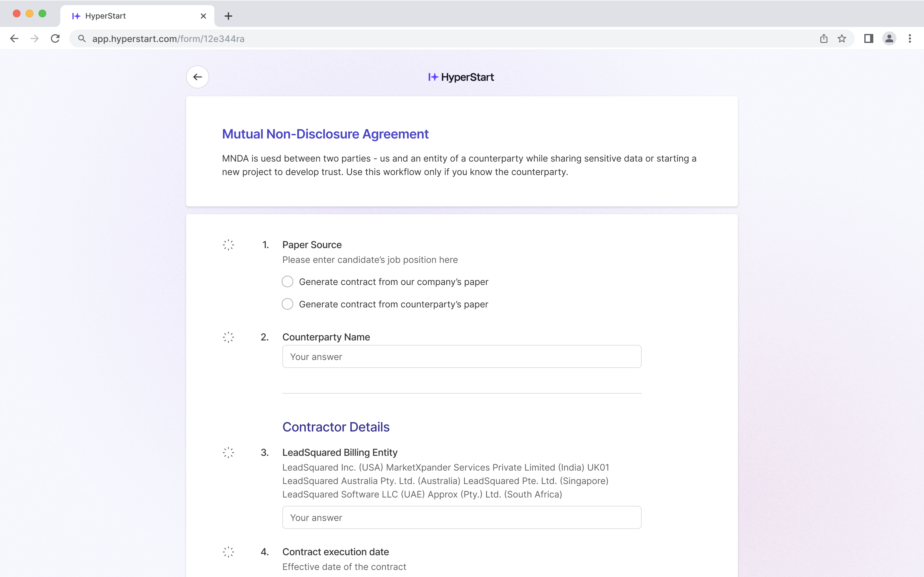Click the LeadSquared Billing Entity answer field

pyautogui.click(x=462, y=517)
